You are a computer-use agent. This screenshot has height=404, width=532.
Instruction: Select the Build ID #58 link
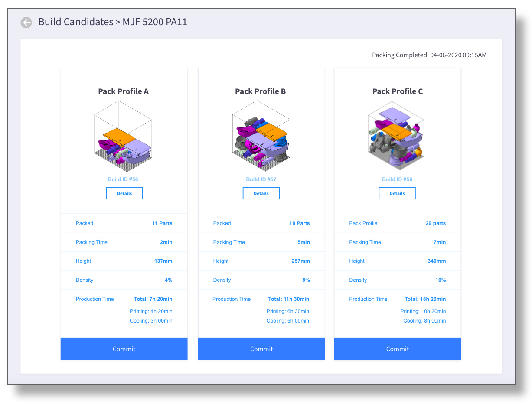[x=397, y=179]
